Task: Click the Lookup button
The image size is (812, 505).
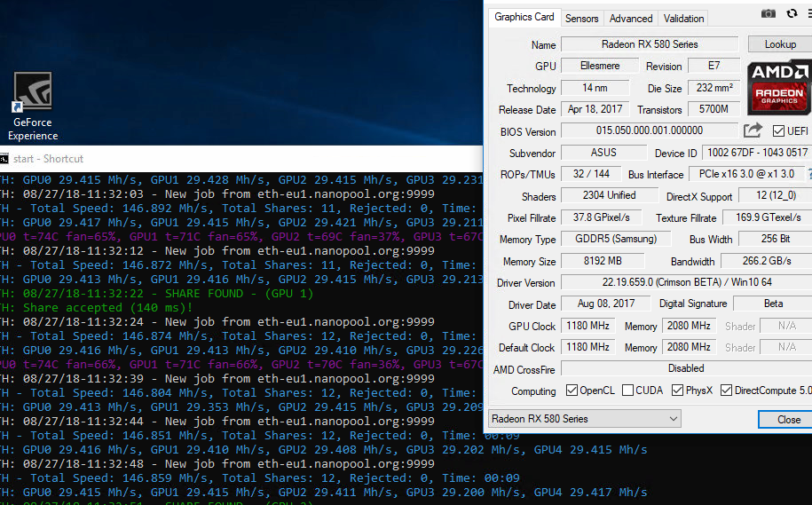Action: point(780,44)
